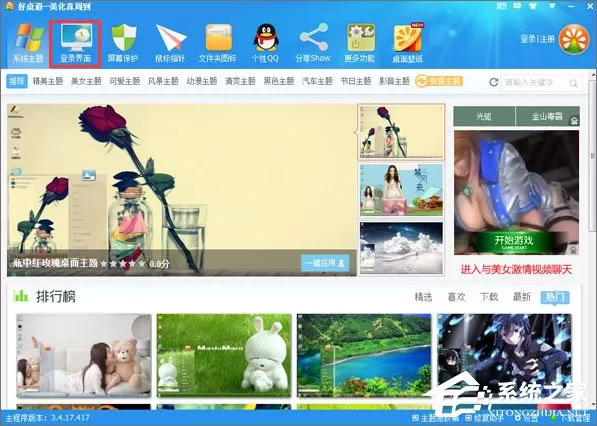Switch to the 汽车主题 category tab

[317, 81]
